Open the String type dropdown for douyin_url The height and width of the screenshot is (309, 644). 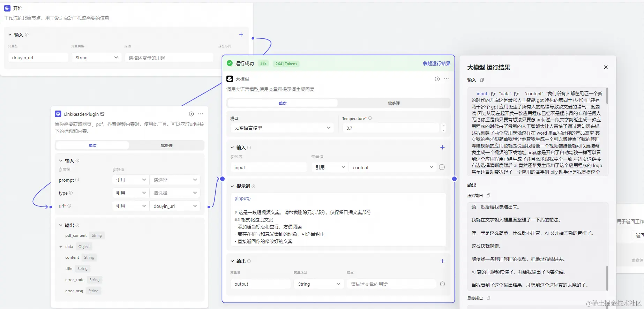coord(96,58)
